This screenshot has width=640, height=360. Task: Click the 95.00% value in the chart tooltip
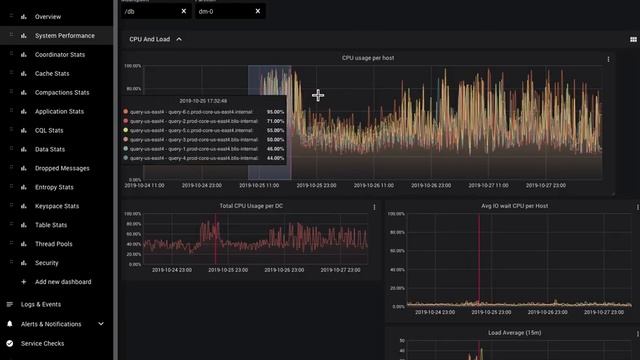pos(276,112)
